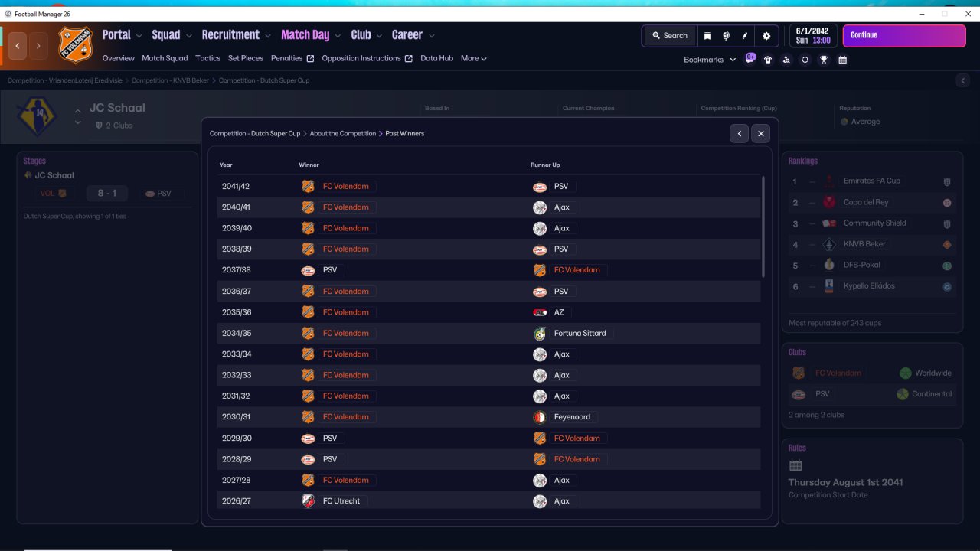Image resolution: width=980 pixels, height=551 pixels.
Task: Click the Past Winners list scrollbar
Action: 763,227
